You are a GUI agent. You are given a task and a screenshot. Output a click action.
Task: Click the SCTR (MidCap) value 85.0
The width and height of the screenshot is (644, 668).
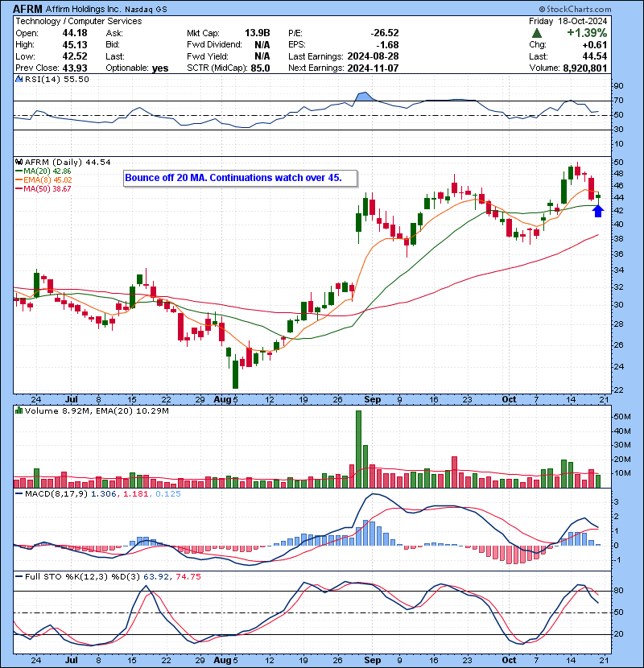coord(260,68)
